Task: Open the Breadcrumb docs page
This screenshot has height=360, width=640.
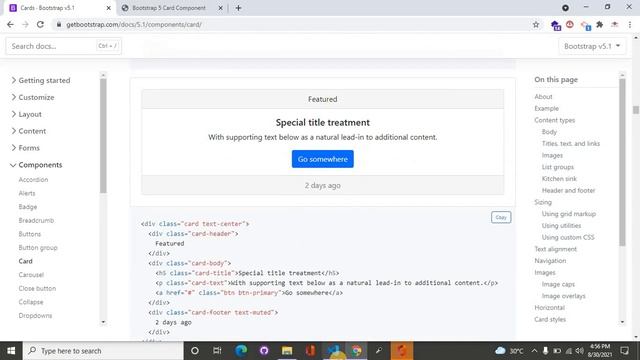Action: tap(36, 220)
